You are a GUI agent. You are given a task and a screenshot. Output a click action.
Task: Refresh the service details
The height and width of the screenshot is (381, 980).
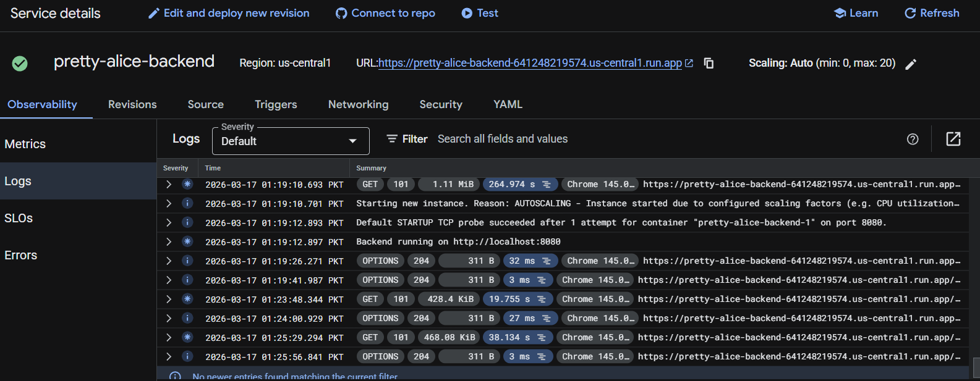tap(932, 13)
